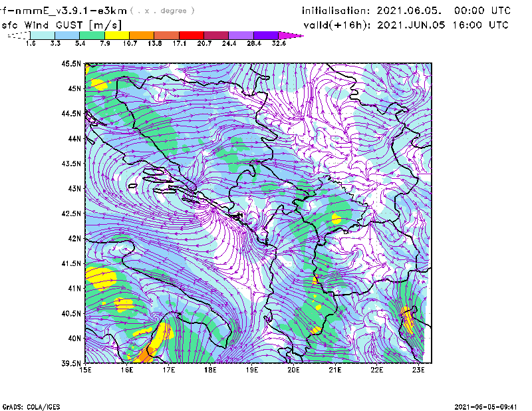532x411 pixels.
Task: Select the yellow 7.9–10.7 legend swatch
Action: coord(117,35)
